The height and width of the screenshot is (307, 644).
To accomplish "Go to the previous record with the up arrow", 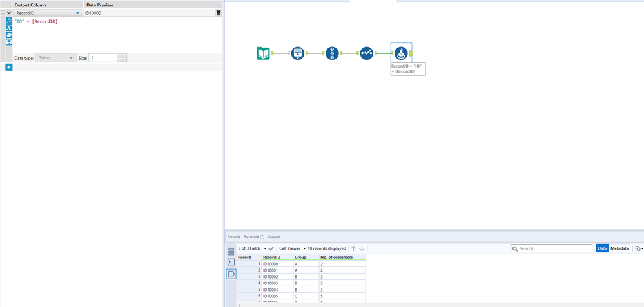I will (x=354, y=248).
